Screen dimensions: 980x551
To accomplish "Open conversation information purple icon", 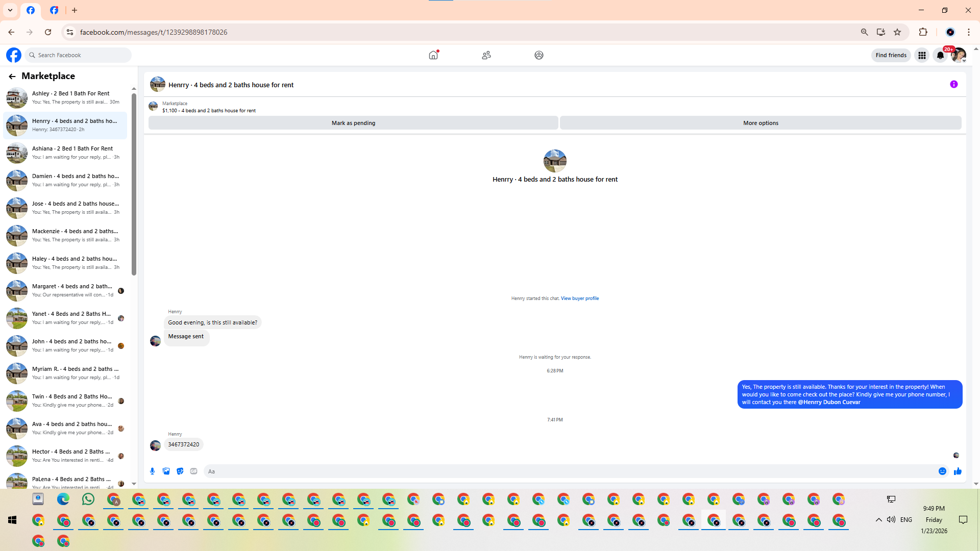I will pyautogui.click(x=953, y=85).
